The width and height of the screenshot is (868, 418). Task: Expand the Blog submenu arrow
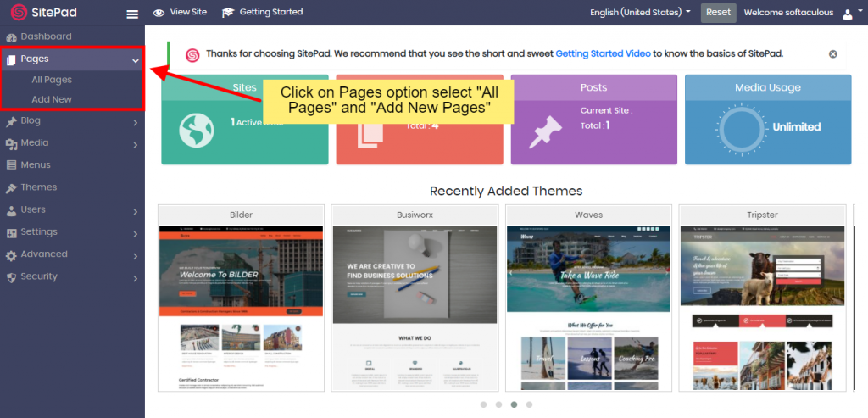(136, 122)
